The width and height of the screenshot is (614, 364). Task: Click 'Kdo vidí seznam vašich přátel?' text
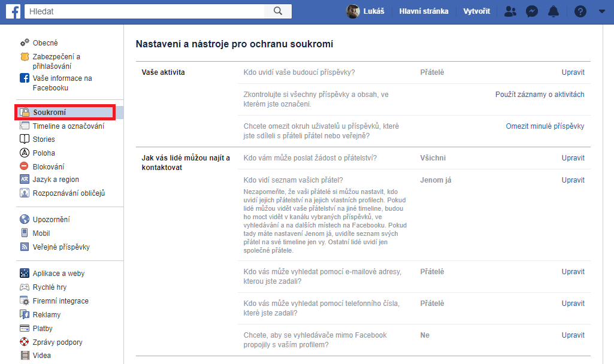pos(293,180)
